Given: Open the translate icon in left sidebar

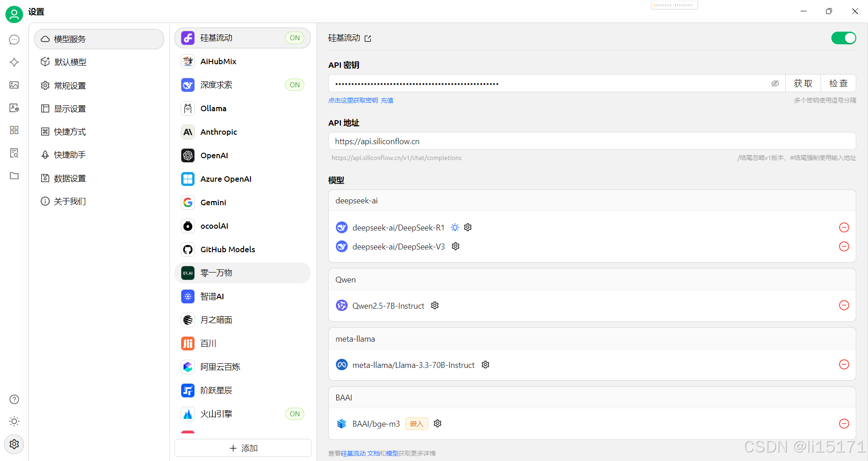Looking at the screenshot, I should (x=14, y=108).
